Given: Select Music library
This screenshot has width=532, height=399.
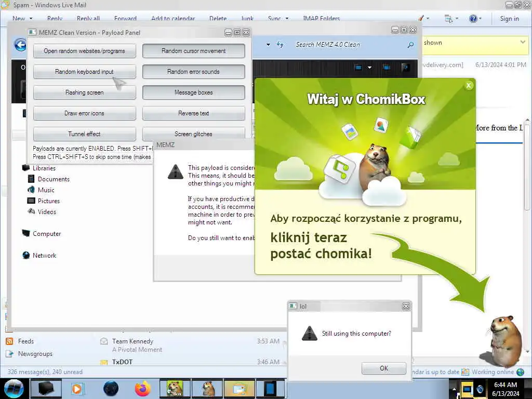Looking at the screenshot, I should (41, 190).
